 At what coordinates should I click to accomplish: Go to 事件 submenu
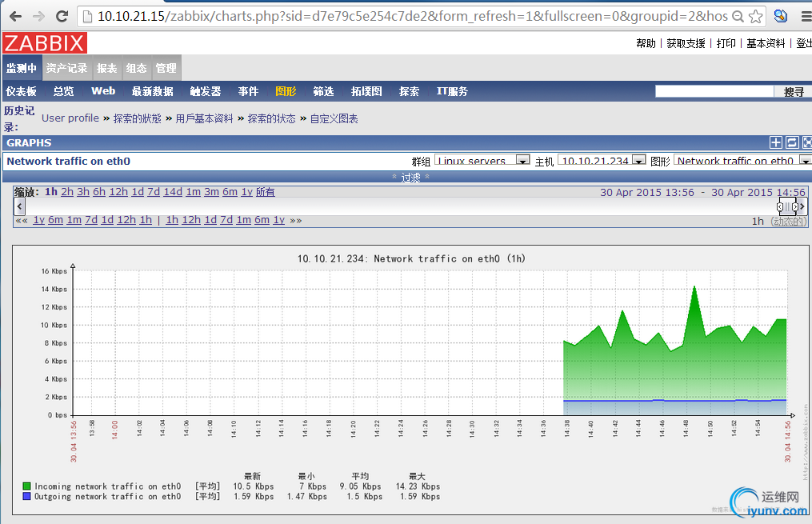tap(248, 92)
